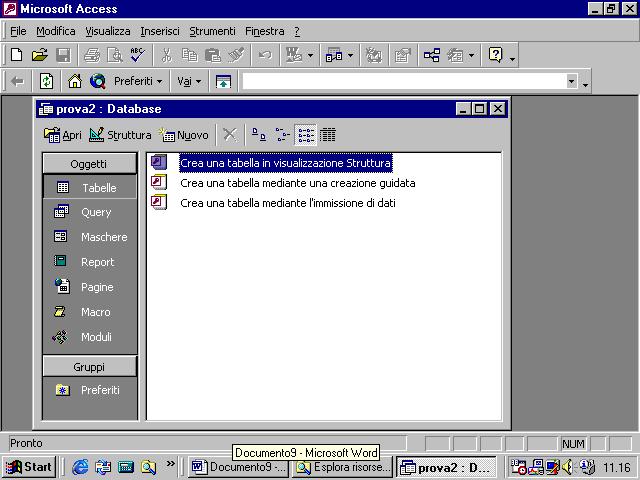Click Struttura in the database window
The image size is (640, 480).
point(120,135)
